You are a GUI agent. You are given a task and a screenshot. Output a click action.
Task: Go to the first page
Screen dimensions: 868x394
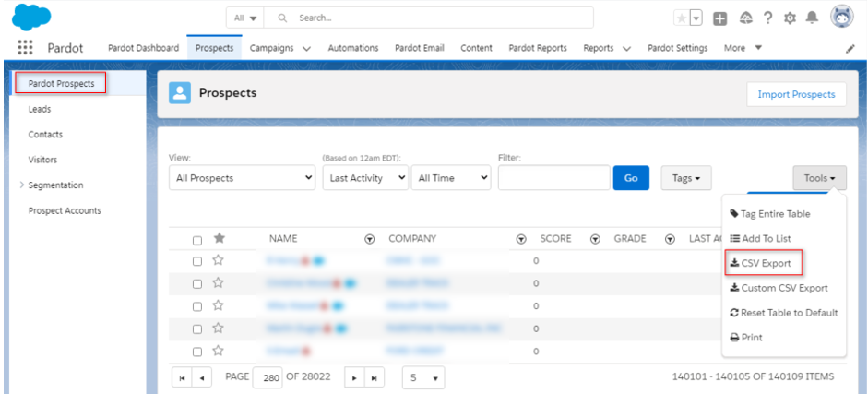(x=182, y=378)
